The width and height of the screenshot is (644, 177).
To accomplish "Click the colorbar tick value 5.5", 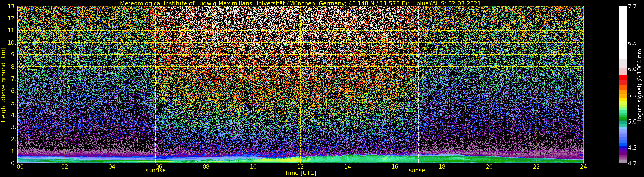I will [632, 95].
